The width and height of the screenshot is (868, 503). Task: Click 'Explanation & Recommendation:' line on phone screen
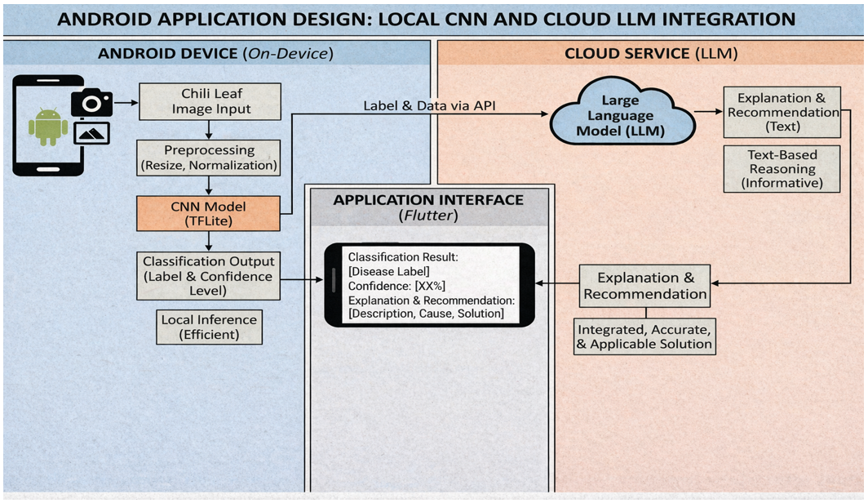pyautogui.click(x=432, y=300)
